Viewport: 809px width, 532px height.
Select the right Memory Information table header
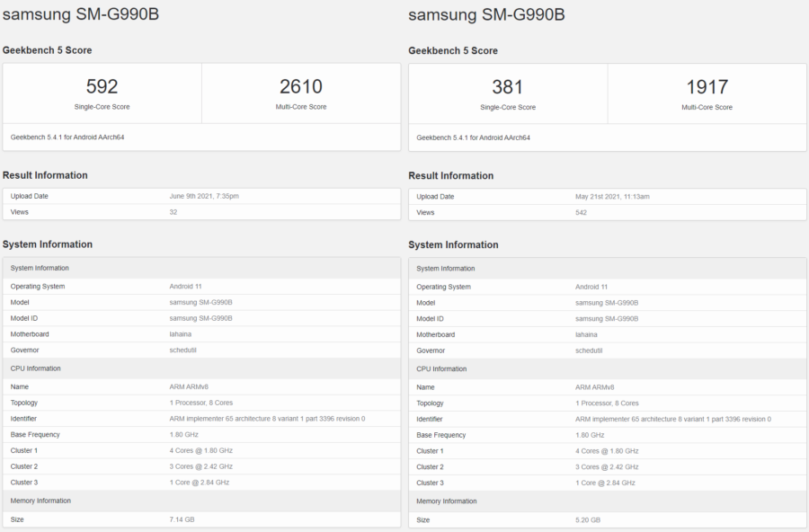[x=446, y=501]
